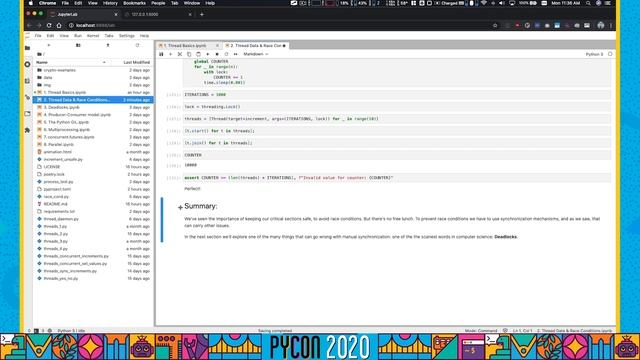Select the JupyterLab browser tab
This screenshot has width=640, height=360.
(84, 14)
